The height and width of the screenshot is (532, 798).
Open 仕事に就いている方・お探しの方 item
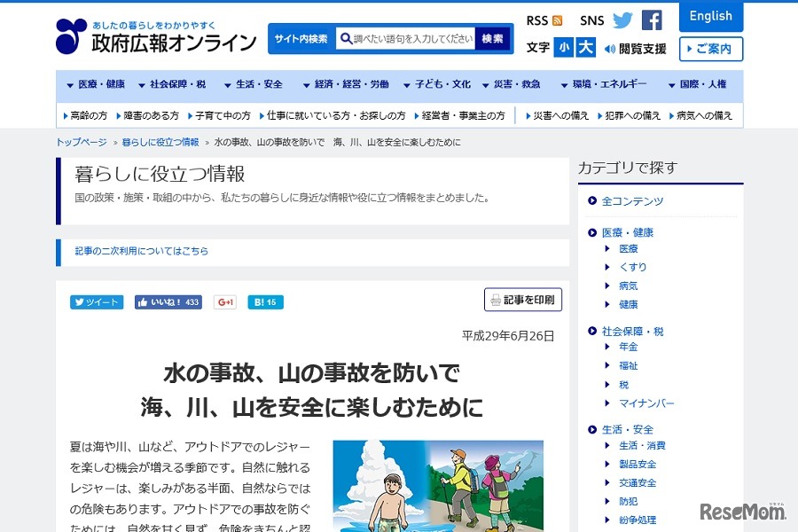click(332, 116)
